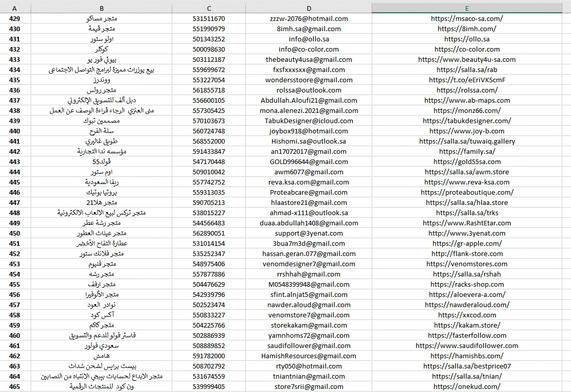This screenshot has width=571, height=392.
Task: Select cell https://tabukdesigner.com/
Action: tap(467, 121)
